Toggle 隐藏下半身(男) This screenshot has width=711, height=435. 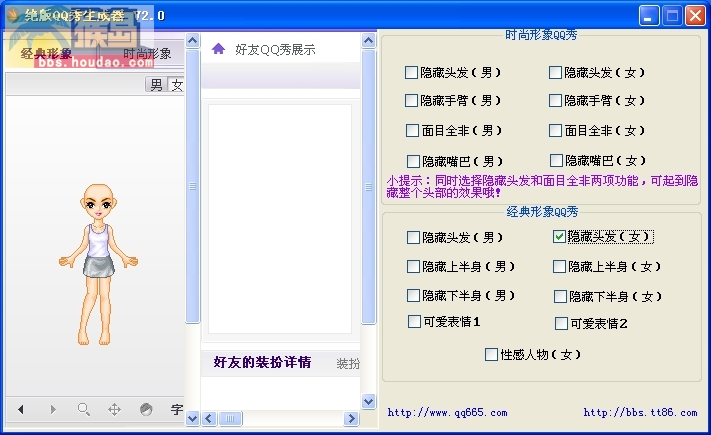pos(413,296)
